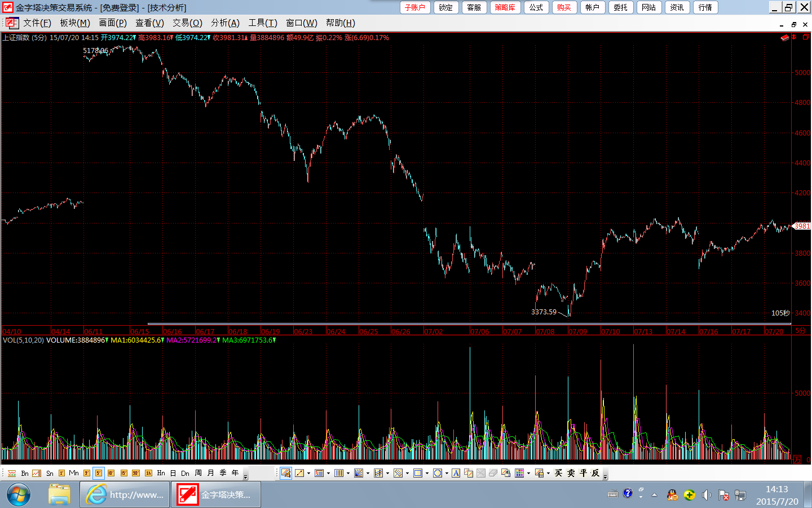Screen dimensions: 812x508
Task: Click the 子账户 button
Action: click(415, 7)
